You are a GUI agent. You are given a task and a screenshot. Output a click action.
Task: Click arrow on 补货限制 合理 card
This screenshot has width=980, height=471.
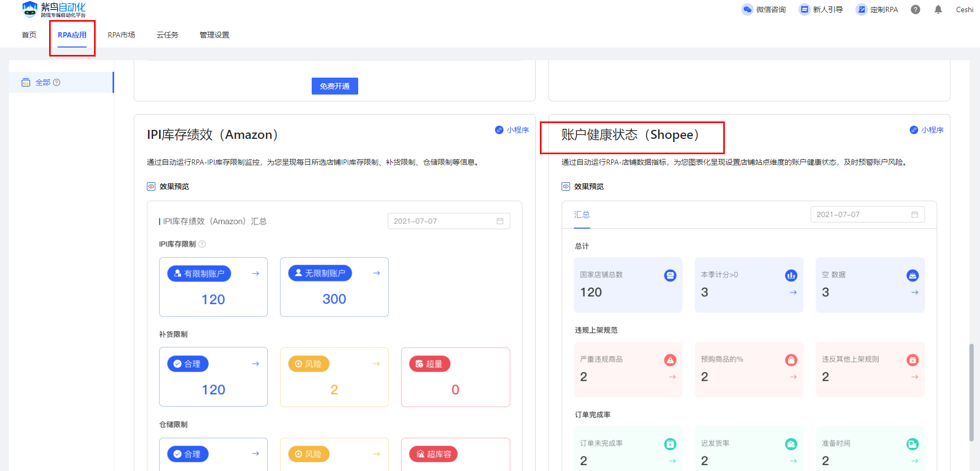(256, 364)
